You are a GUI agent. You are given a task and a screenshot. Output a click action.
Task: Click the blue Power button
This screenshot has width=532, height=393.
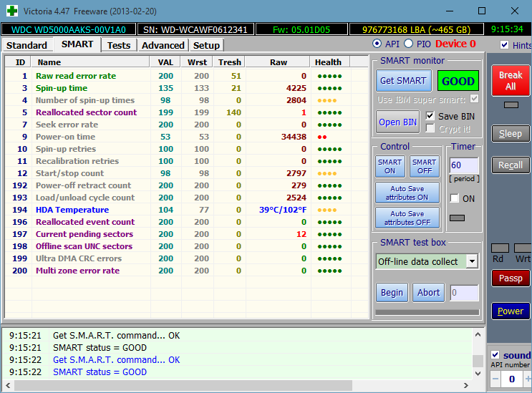click(511, 311)
